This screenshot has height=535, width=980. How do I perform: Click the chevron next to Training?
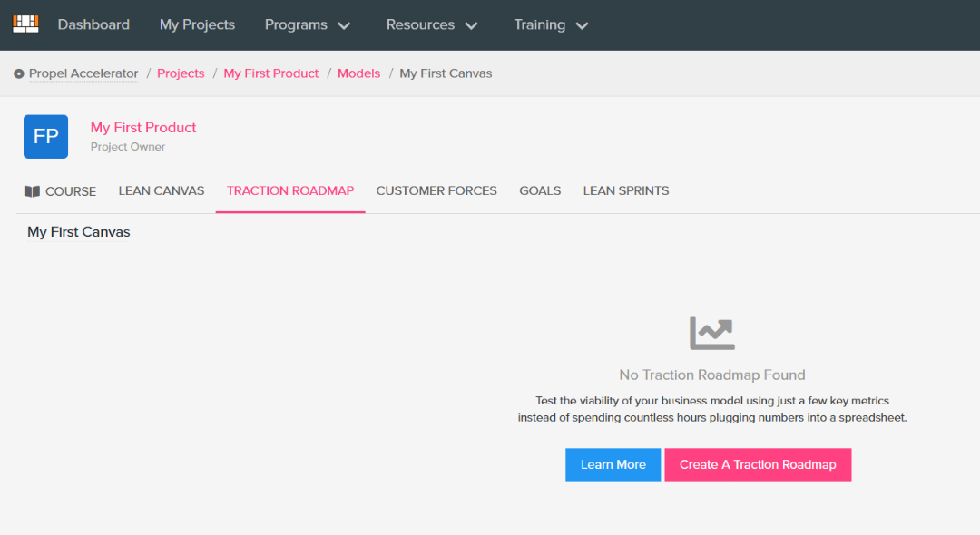point(582,26)
